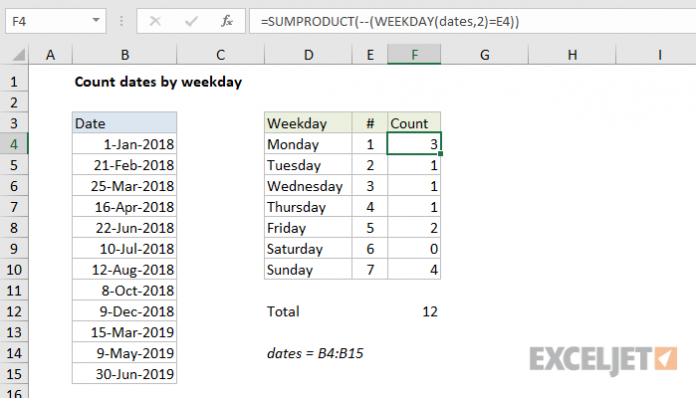Select column B header

tap(125, 55)
